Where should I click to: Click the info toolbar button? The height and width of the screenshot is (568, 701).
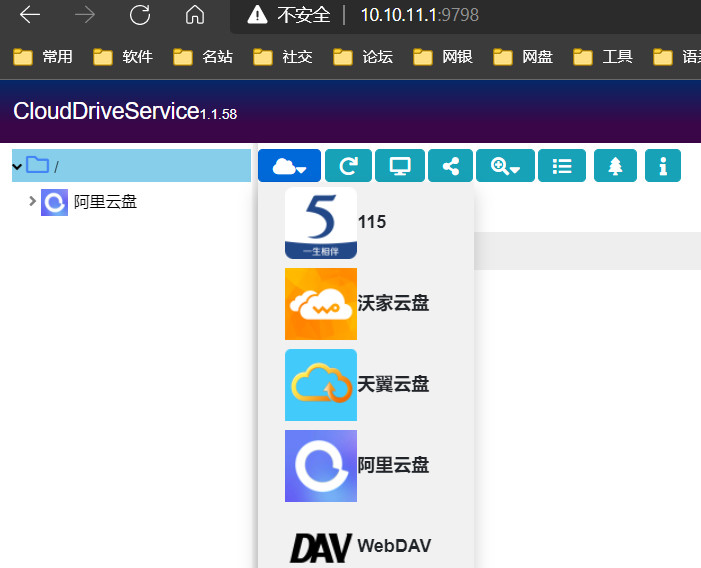pos(663,166)
